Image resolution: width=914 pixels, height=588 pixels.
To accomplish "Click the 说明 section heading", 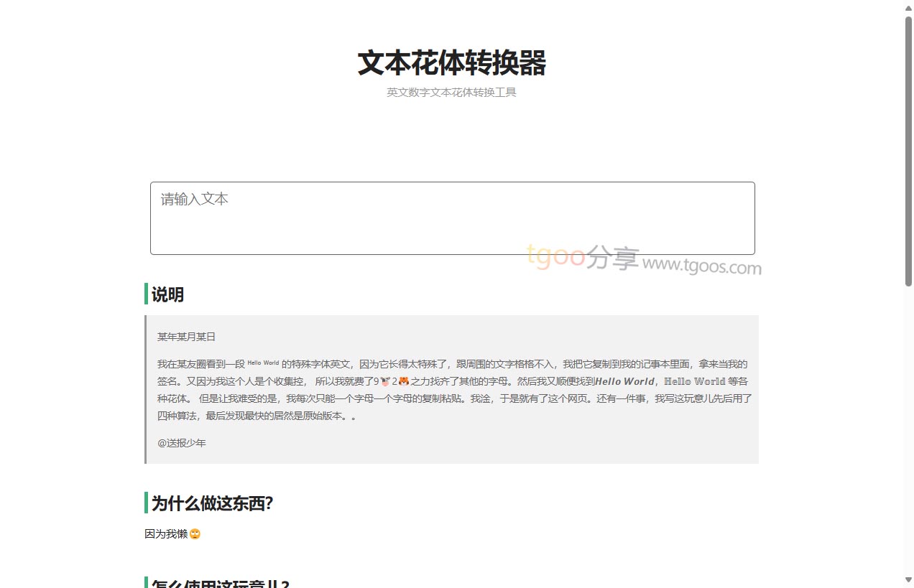I will click(167, 294).
